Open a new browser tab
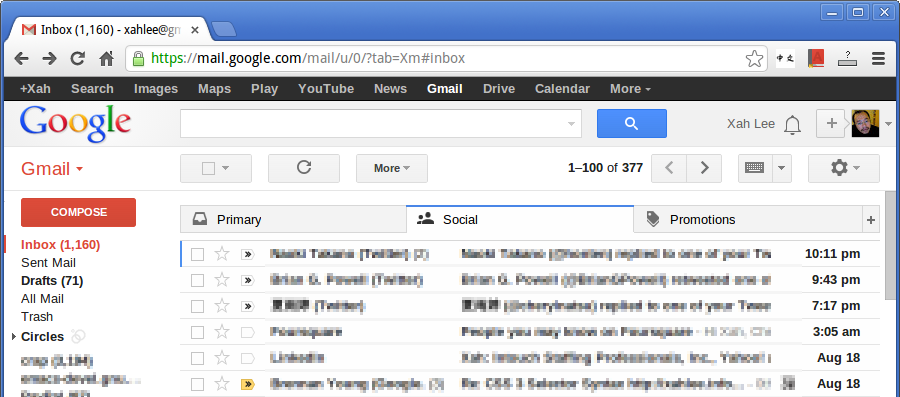The height and width of the screenshot is (397, 900). 223,29
